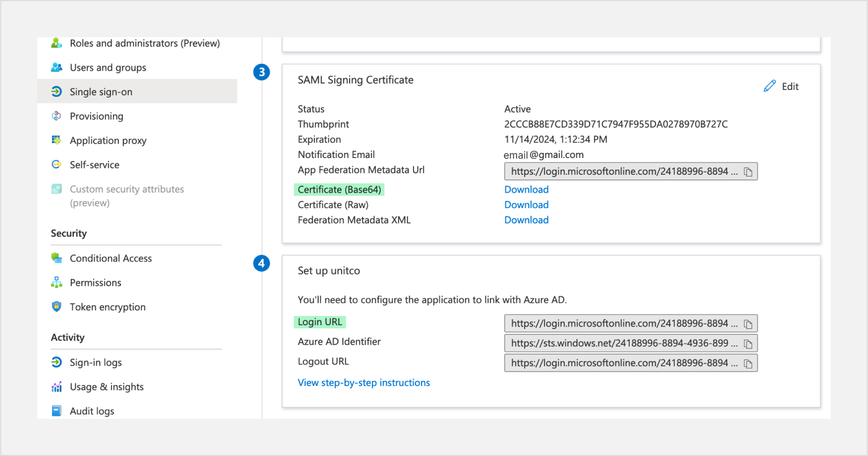Select the Expiration date 11/14/2024, 1:12:34 PM
868x456 pixels.
tap(556, 139)
